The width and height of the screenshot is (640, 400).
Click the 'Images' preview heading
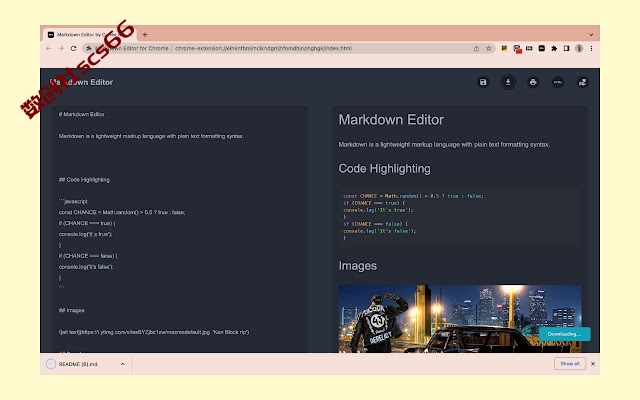pyautogui.click(x=358, y=266)
